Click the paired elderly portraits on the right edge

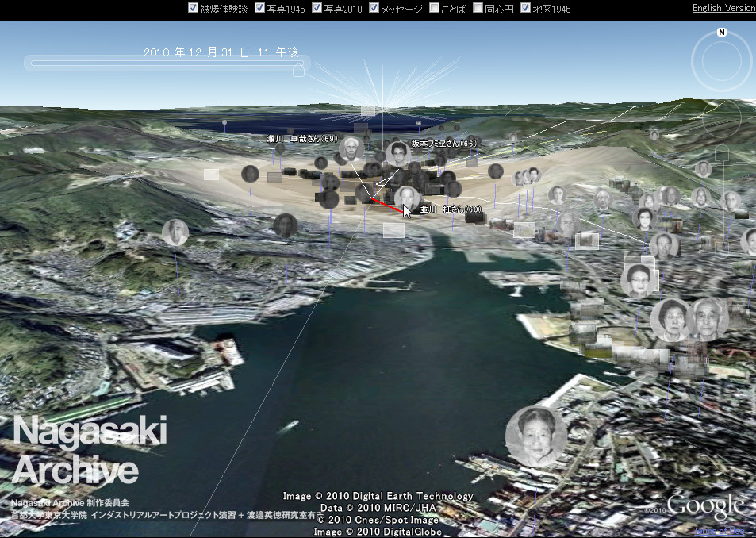tap(689, 317)
